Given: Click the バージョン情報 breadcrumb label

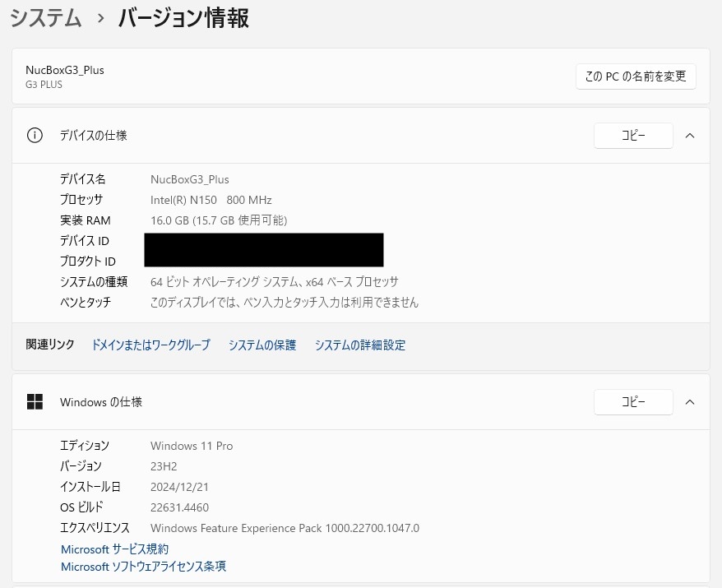Looking at the screenshot, I should pyautogui.click(x=182, y=17).
